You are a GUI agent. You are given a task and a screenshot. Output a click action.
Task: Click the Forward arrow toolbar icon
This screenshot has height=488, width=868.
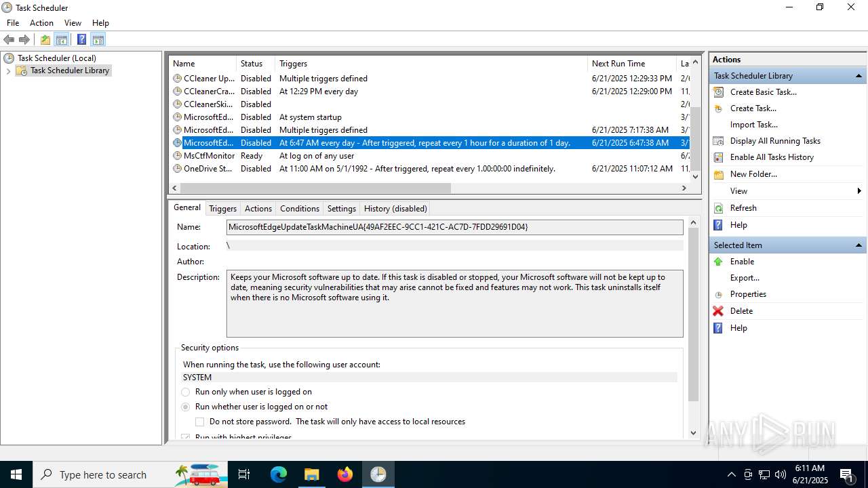tap(24, 39)
